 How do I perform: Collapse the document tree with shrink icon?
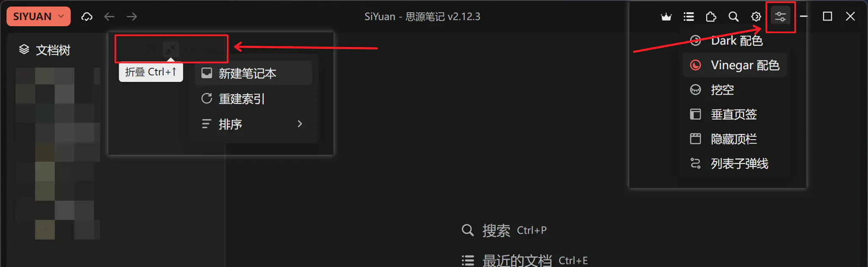click(171, 49)
